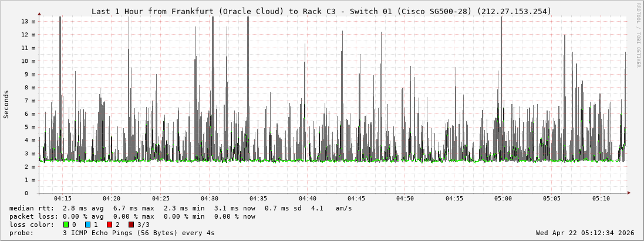Click the 04:30 time axis label
Screen dimensions: 644x241
(209, 199)
